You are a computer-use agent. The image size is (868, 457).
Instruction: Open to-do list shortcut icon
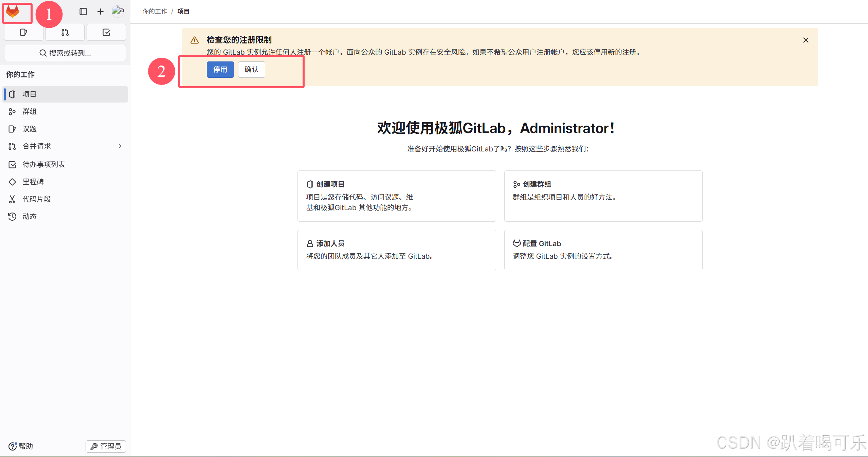pyautogui.click(x=106, y=32)
